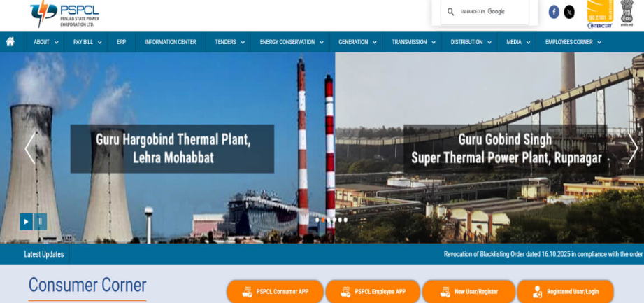Viewport: 644px width, 303px height.
Task: Click the Consumer Corner heading
Action: (x=87, y=285)
